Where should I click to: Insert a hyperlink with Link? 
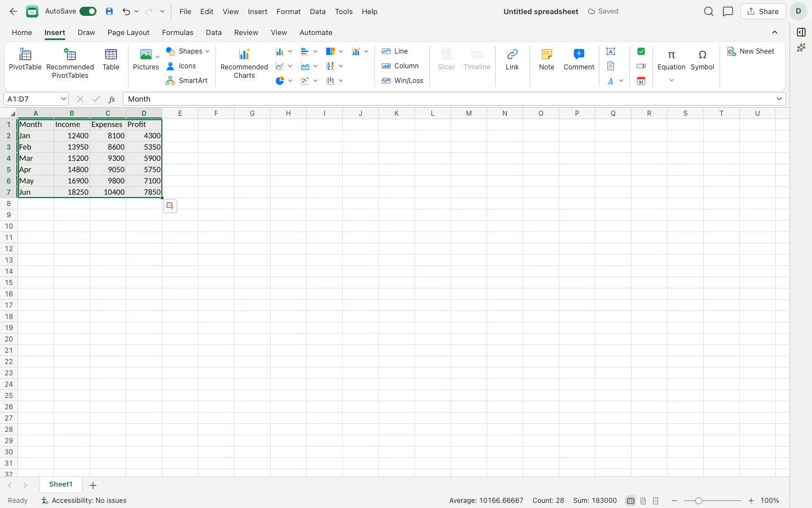pyautogui.click(x=512, y=59)
